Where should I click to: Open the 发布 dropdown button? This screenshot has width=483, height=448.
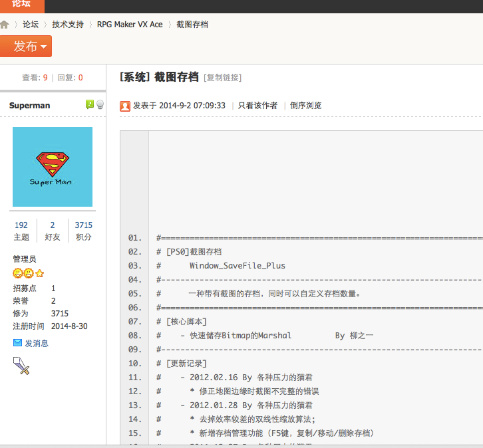26,46
